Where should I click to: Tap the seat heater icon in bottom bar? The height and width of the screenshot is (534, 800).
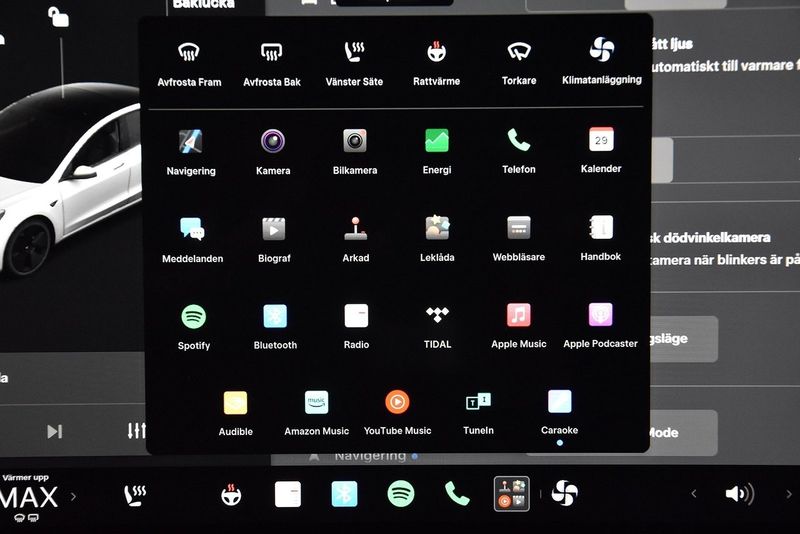click(x=135, y=495)
